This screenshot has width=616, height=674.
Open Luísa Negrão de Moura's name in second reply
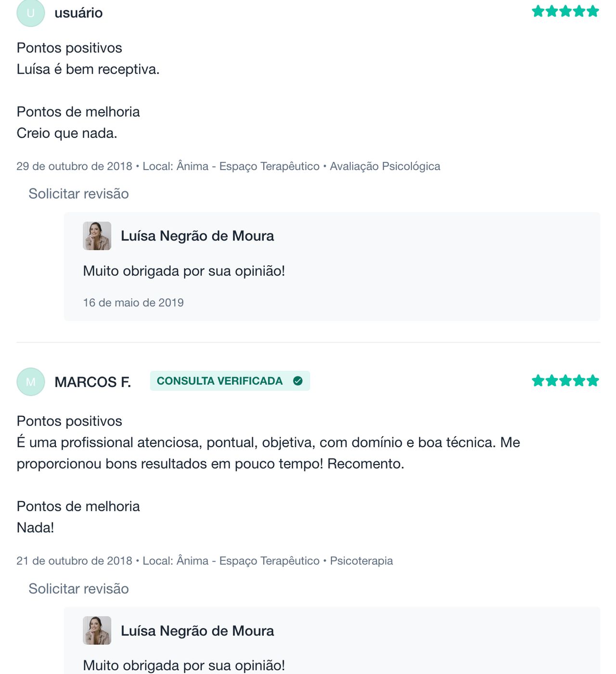197,631
